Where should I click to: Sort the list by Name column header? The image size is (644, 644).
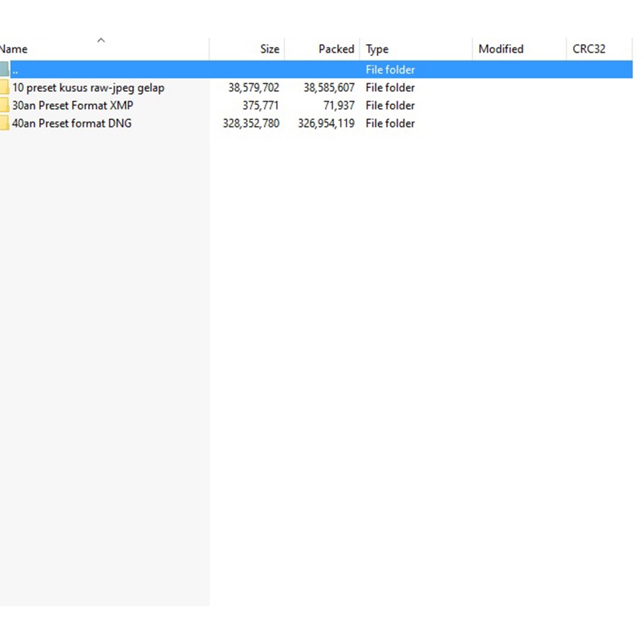(15, 49)
